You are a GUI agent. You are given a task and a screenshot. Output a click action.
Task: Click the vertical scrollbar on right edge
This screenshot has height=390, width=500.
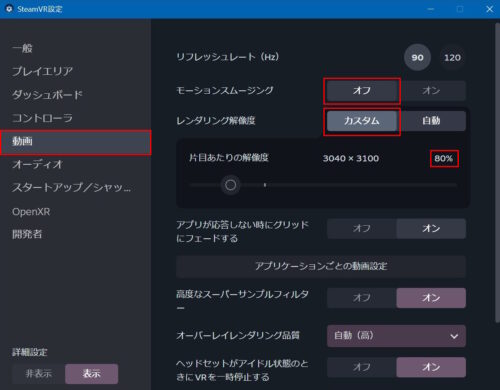[497, 173]
